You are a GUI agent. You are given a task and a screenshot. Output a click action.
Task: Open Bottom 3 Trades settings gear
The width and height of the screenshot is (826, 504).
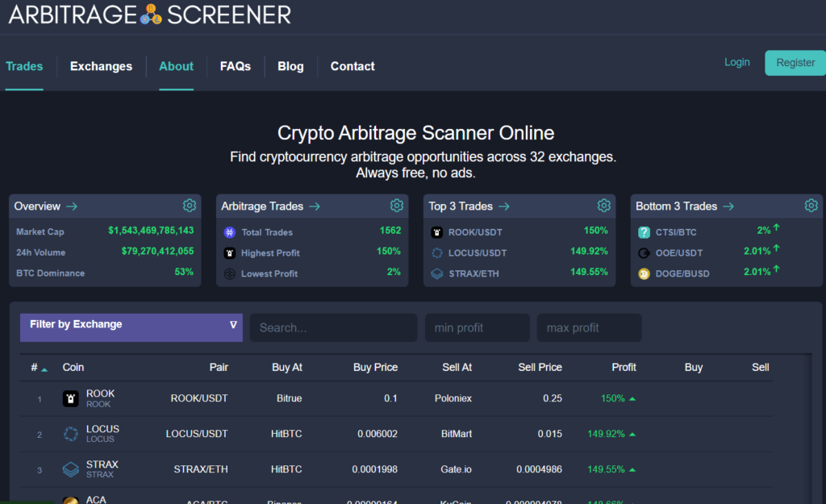(811, 206)
